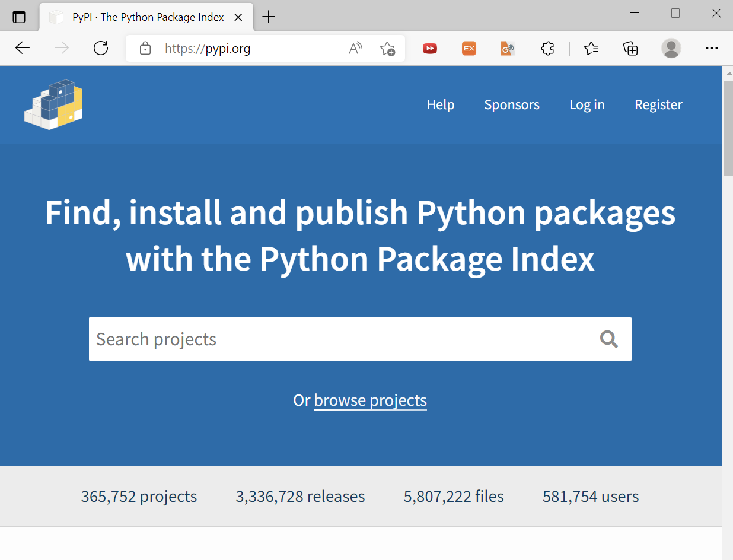This screenshot has width=733, height=560.
Task: Click the user profile avatar
Action: coord(671,48)
